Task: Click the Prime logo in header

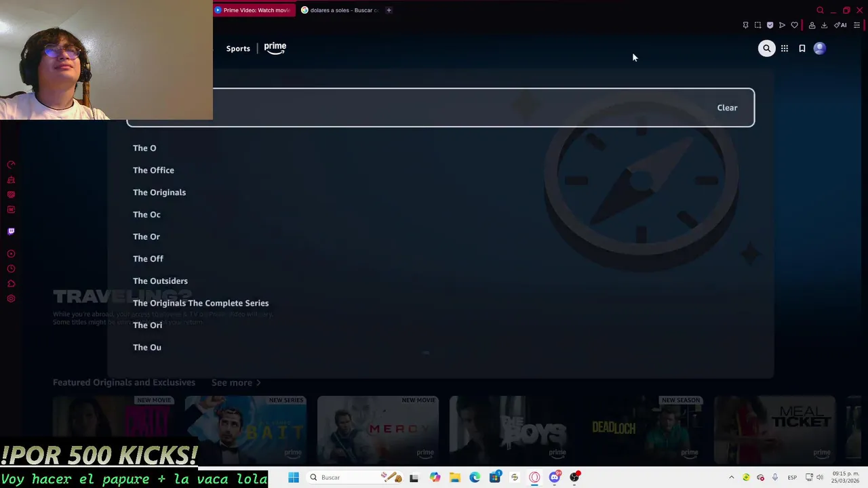Action: click(275, 48)
